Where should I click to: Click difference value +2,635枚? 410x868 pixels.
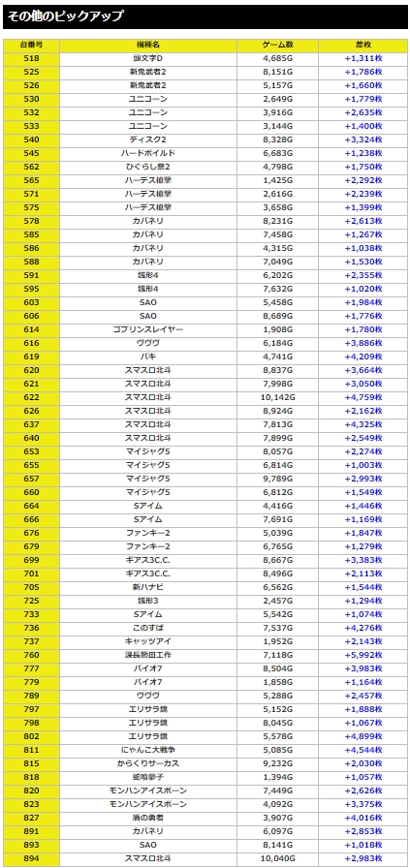363,112
